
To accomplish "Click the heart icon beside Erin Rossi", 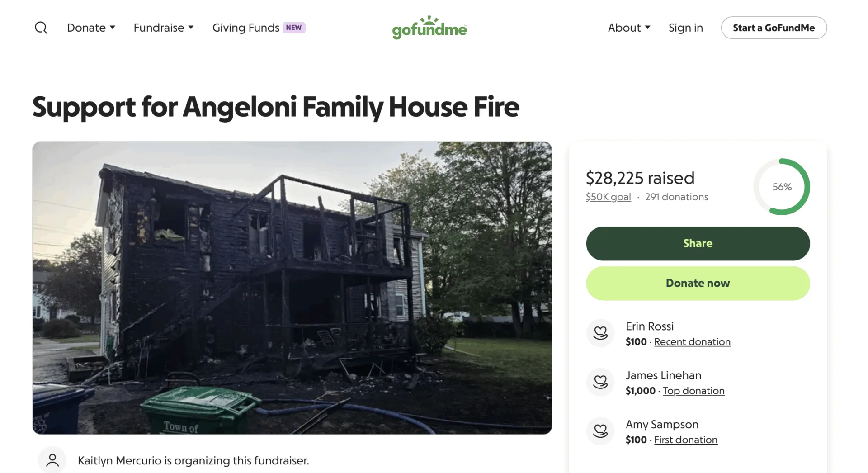I will [600, 333].
